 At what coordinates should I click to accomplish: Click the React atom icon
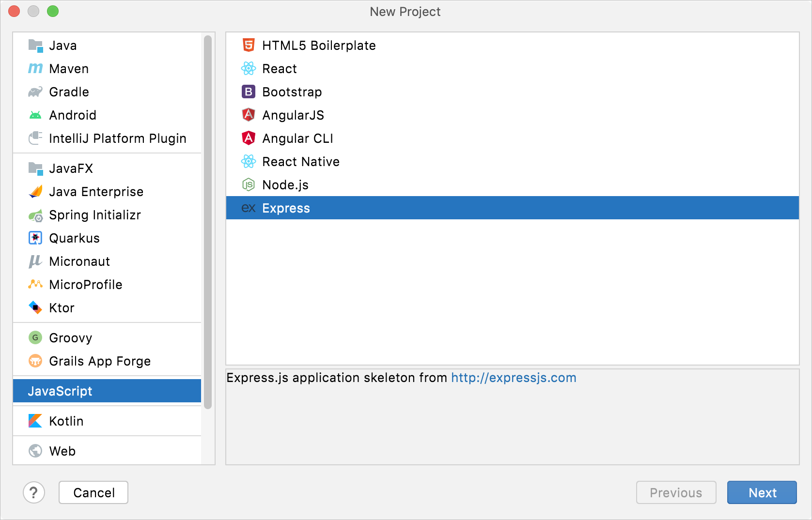point(249,69)
